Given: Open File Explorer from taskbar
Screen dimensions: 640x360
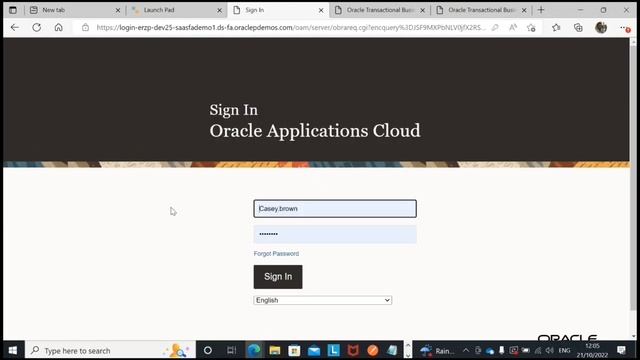Looking at the screenshot, I should [275, 350].
